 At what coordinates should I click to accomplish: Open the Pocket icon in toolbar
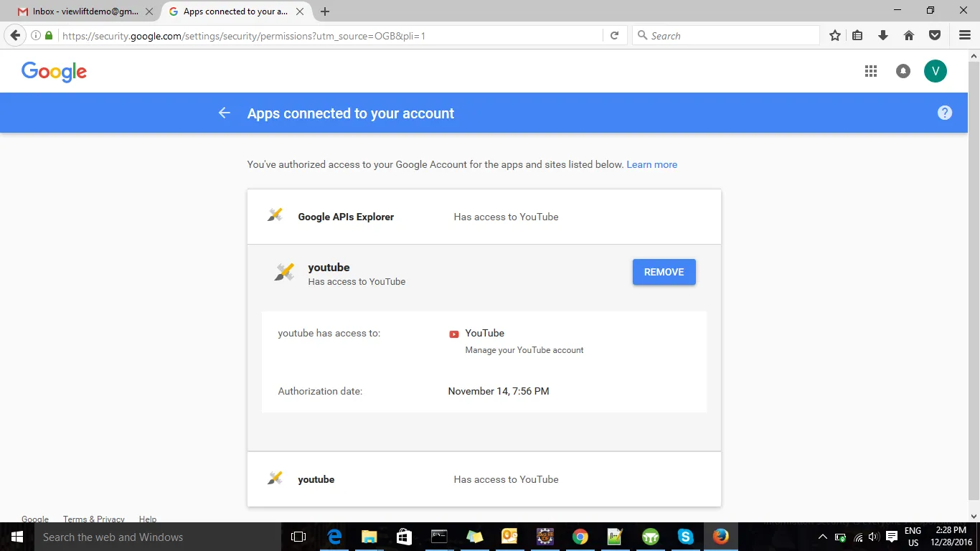[935, 35]
